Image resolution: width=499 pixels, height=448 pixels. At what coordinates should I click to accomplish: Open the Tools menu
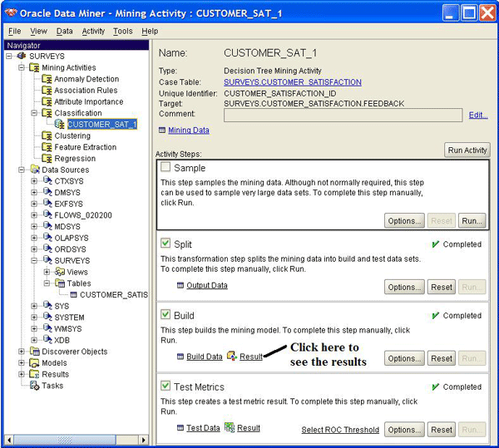click(x=122, y=31)
